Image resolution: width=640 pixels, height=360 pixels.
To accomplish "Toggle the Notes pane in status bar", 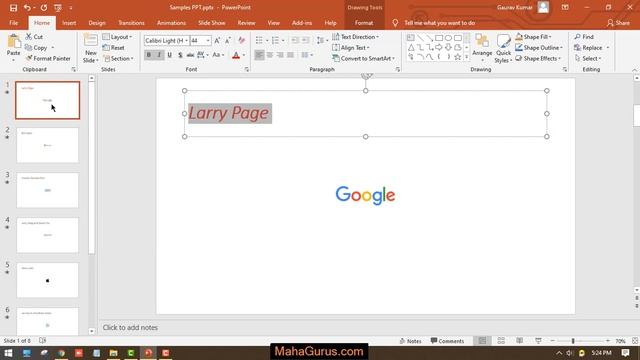I will coord(410,341).
